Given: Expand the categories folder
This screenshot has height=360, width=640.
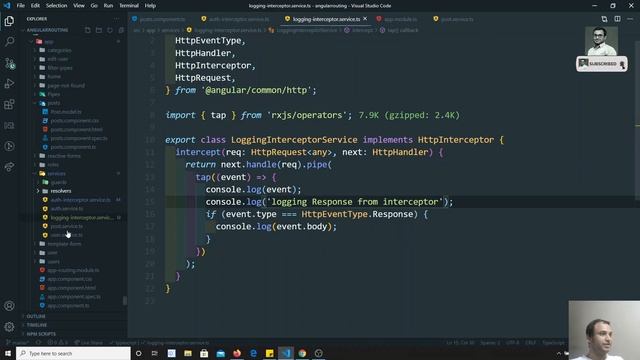Looking at the screenshot, I should pyautogui.click(x=59, y=50).
